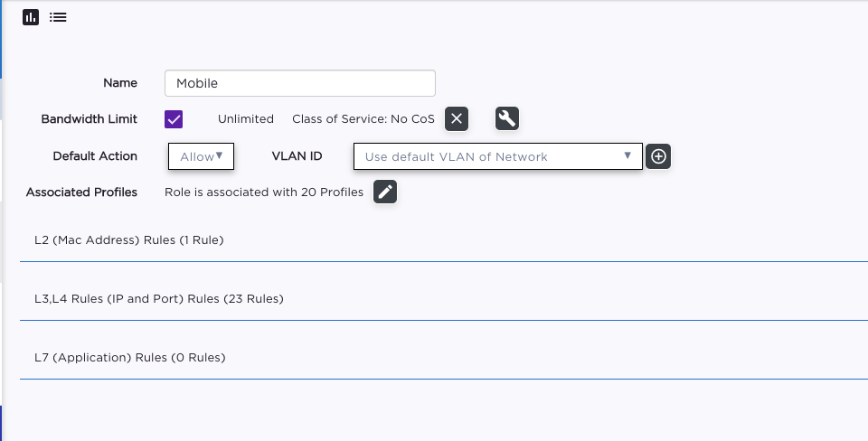Remove the Class of Service with X icon
The width and height of the screenshot is (868, 441).
click(x=457, y=118)
